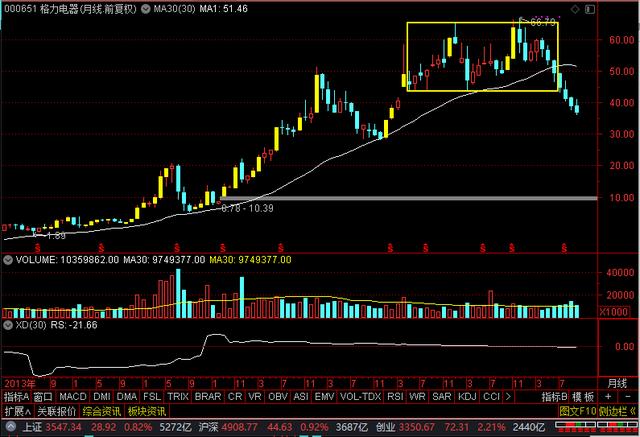640x437 pixels.
Task: Click the circle icon before MA30(30) label
Action: tap(145, 8)
